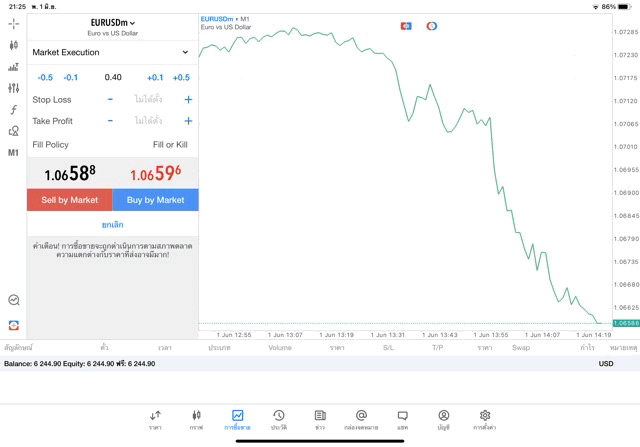Click the 1.07285 price axis label
640x447 pixels.
pos(626,32)
